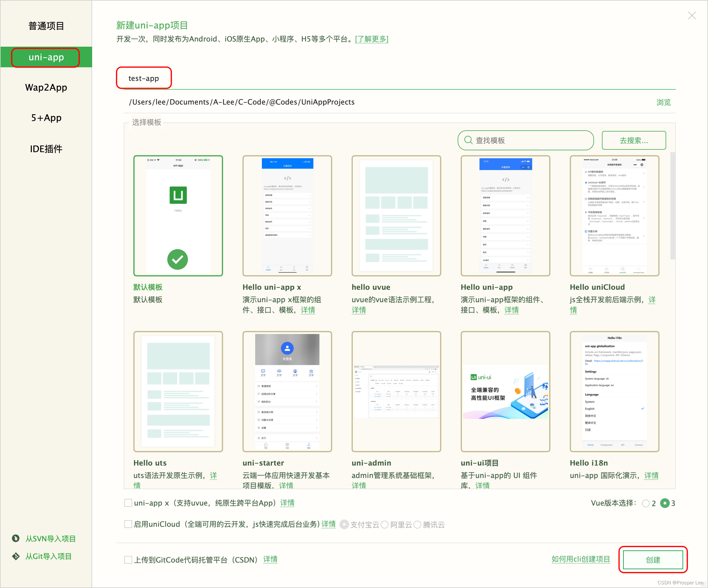Click the 去搜索... button
Viewport: 708px width, 588px height.
pos(634,140)
